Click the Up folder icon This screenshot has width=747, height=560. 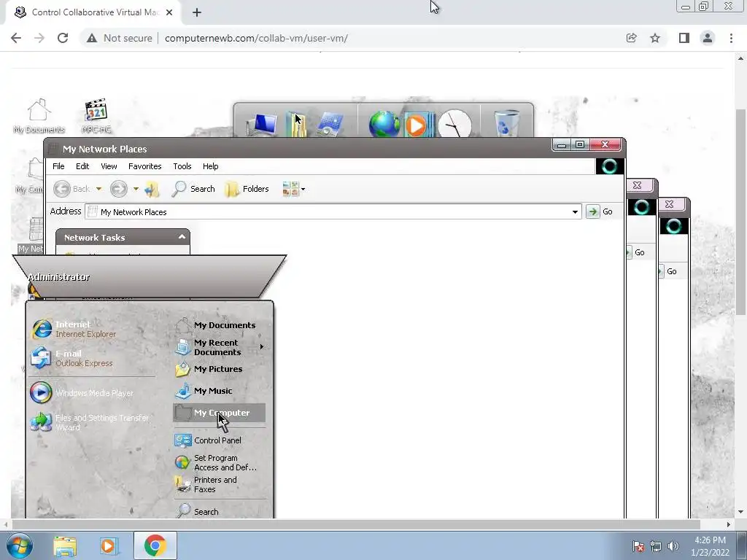[152, 189]
